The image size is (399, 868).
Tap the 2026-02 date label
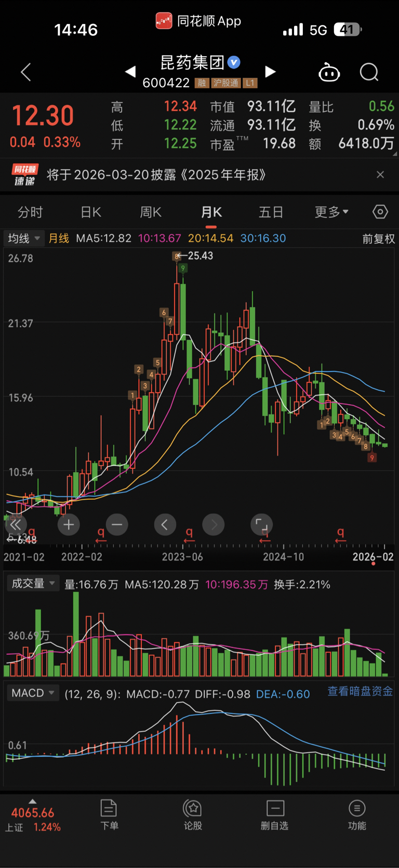click(373, 557)
